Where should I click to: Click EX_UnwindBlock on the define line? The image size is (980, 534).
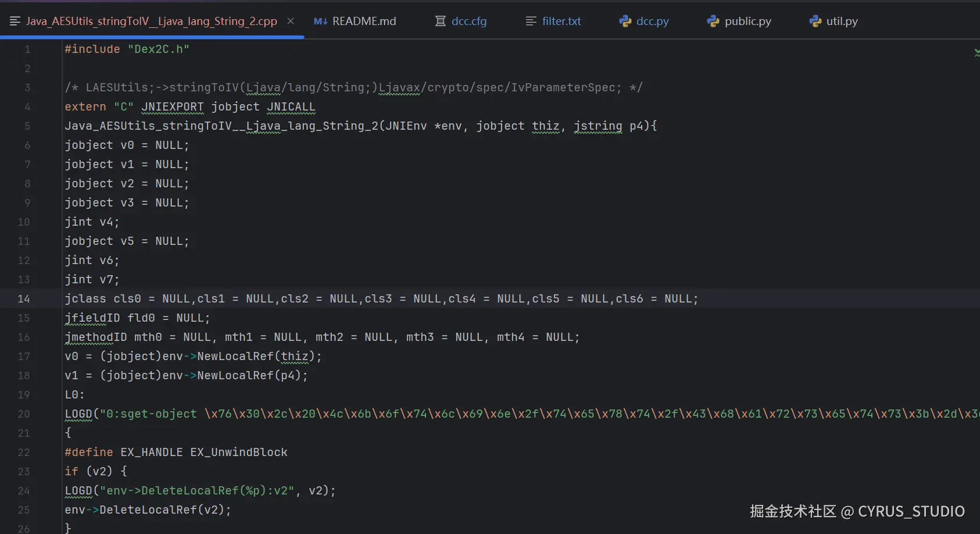click(x=239, y=453)
